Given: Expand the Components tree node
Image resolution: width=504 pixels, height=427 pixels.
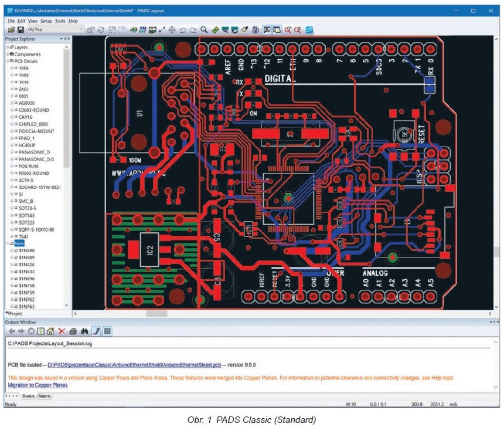Looking at the screenshot, I should pyautogui.click(x=8, y=54).
